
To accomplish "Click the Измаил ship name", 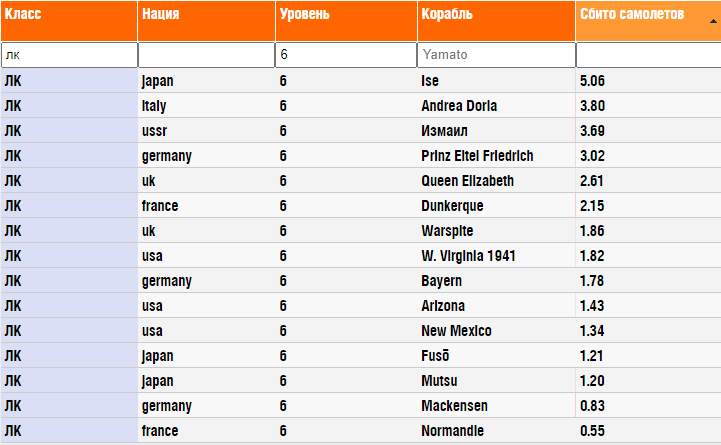I will [x=444, y=131].
